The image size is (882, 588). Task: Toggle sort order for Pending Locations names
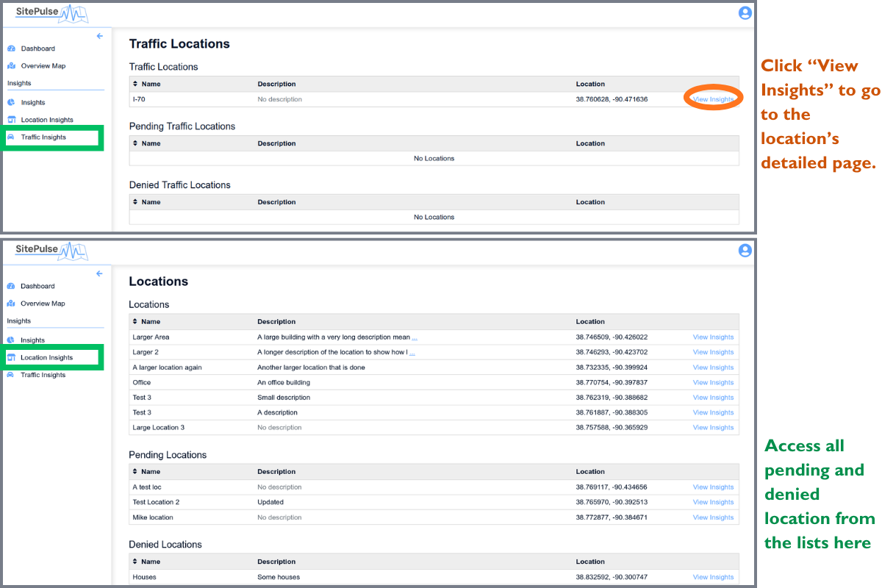pos(135,471)
